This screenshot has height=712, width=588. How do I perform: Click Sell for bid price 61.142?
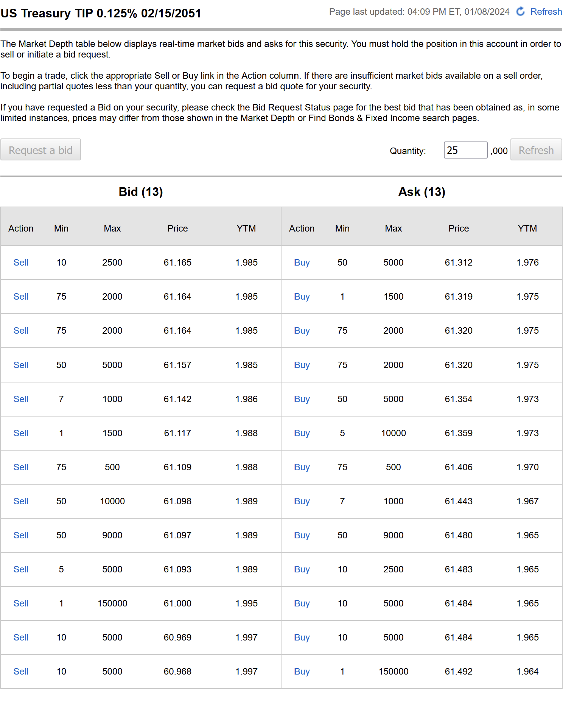click(x=21, y=399)
